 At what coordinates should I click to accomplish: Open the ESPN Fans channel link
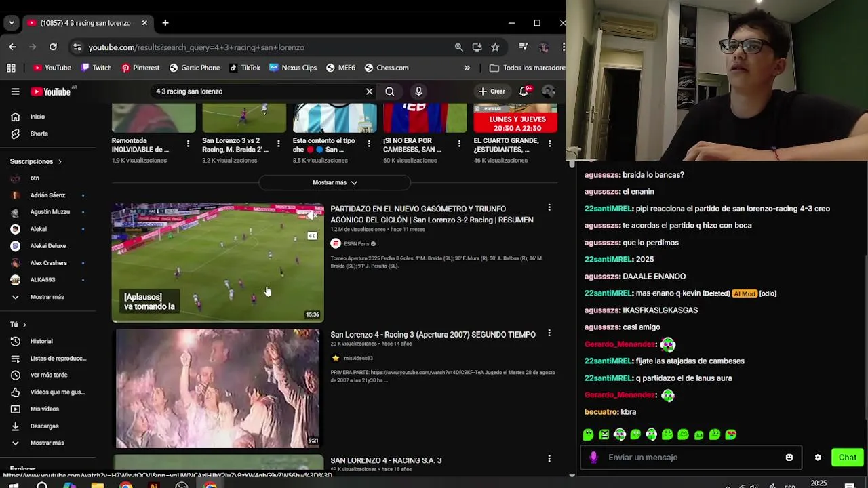click(356, 243)
